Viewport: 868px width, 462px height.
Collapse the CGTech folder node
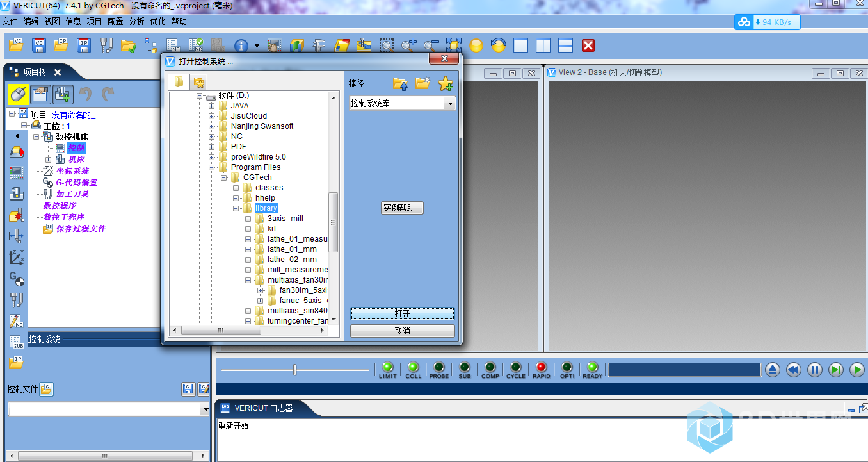point(224,177)
